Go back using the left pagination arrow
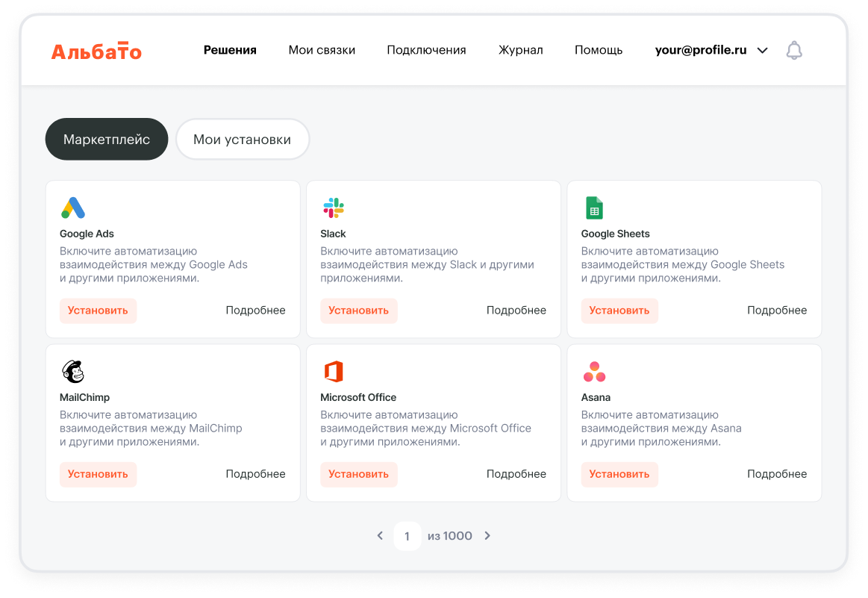 pyautogui.click(x=380, y=535)
